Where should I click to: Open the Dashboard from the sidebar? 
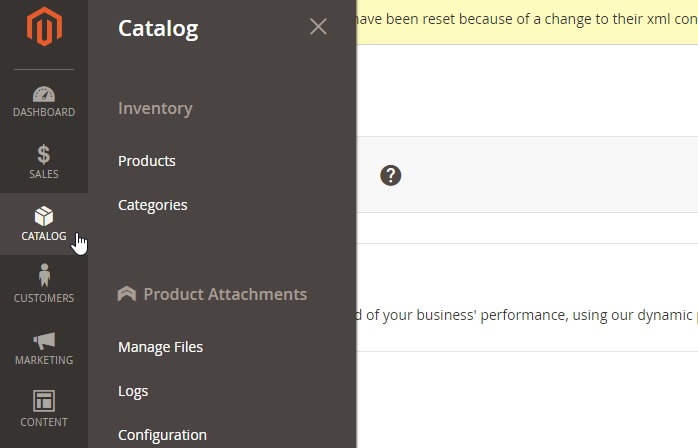click(x=43, y=102)
